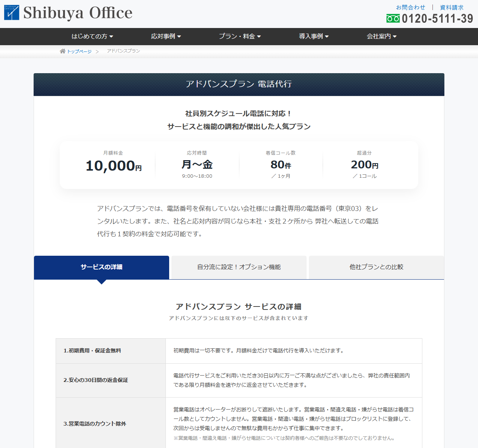Open the 資料請求 link

(x=451, y=7)
